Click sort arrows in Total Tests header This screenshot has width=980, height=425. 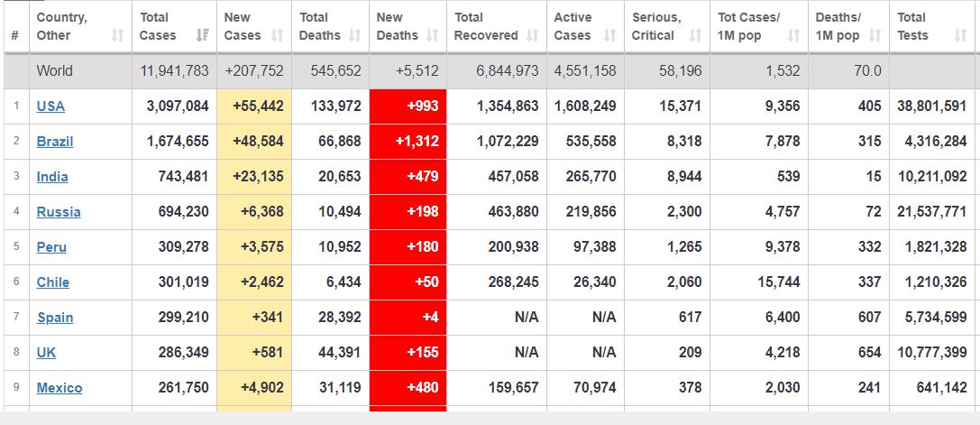(959, 36)
